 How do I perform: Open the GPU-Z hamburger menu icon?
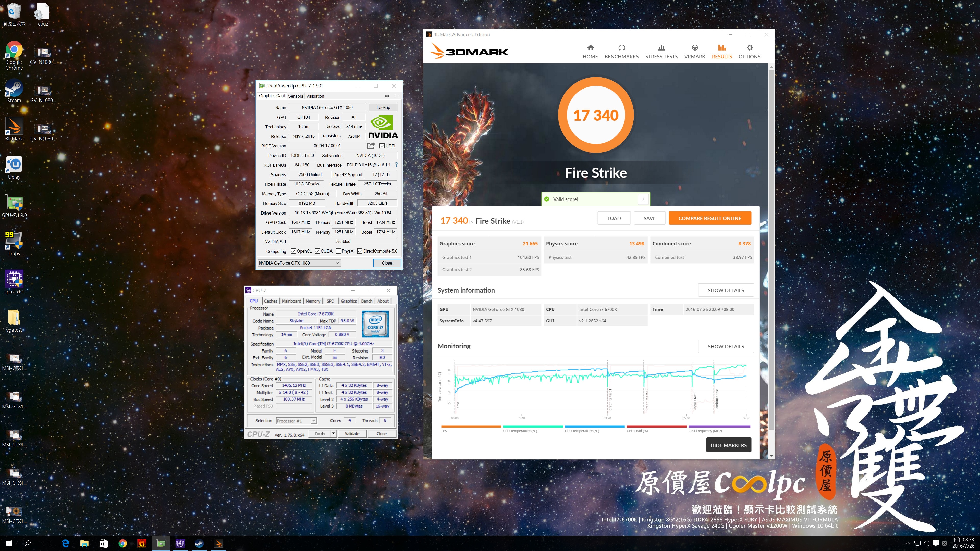pyautogui.click(x=397, y=96)
